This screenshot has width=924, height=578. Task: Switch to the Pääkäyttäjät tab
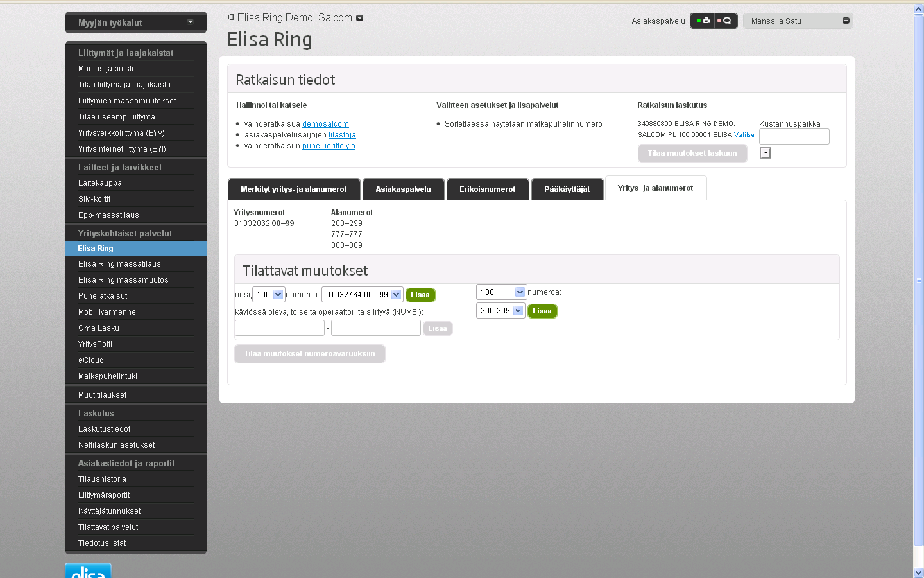pos(567,189)
